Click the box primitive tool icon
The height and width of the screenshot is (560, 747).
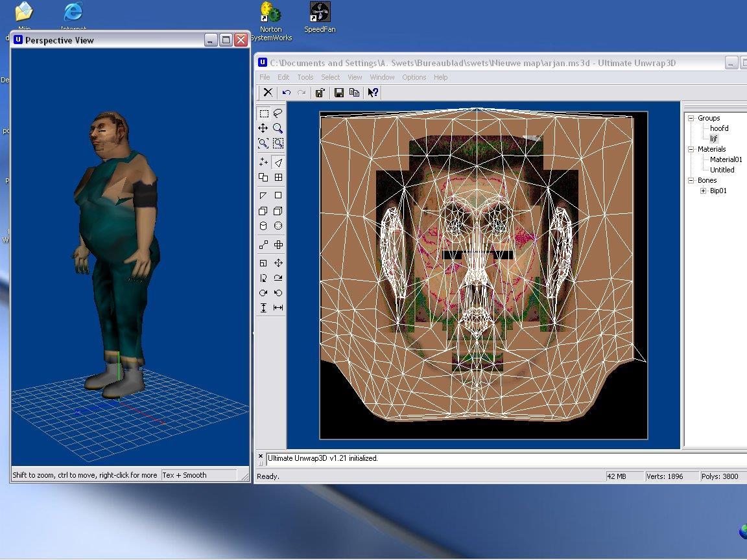tap(263, 211)
